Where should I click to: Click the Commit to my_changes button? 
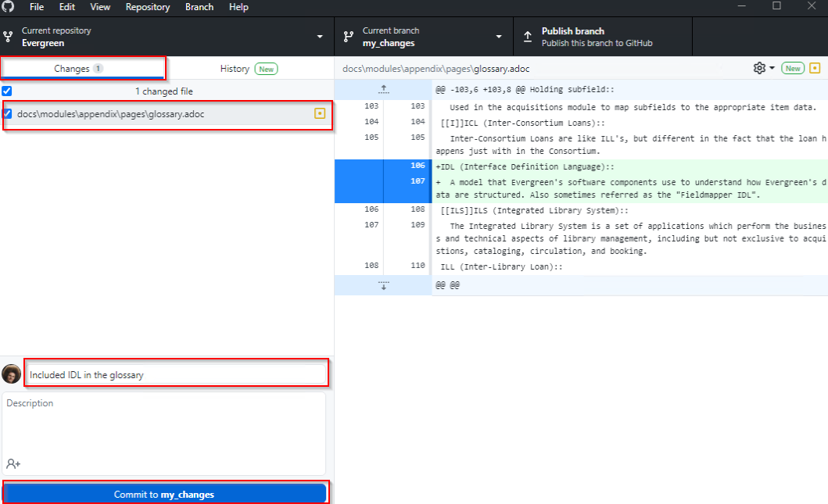165,493
